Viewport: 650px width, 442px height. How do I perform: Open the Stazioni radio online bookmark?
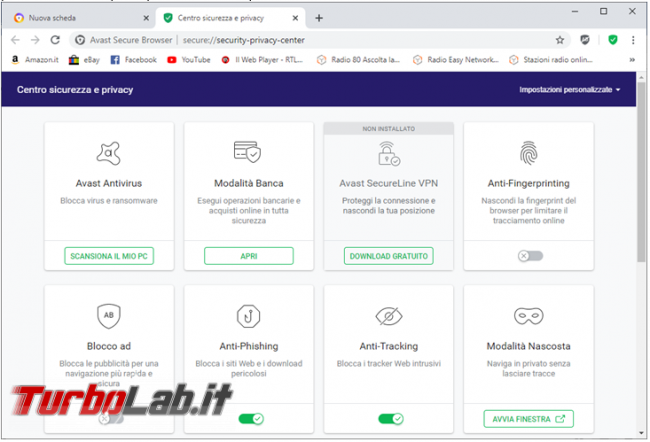(x=551, y=60)
